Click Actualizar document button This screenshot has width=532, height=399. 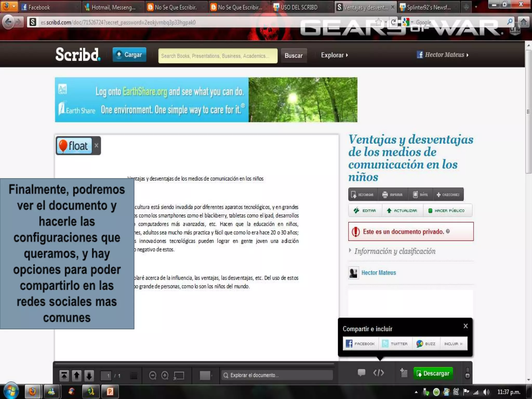pyautogui.click(x=402, y=211)
